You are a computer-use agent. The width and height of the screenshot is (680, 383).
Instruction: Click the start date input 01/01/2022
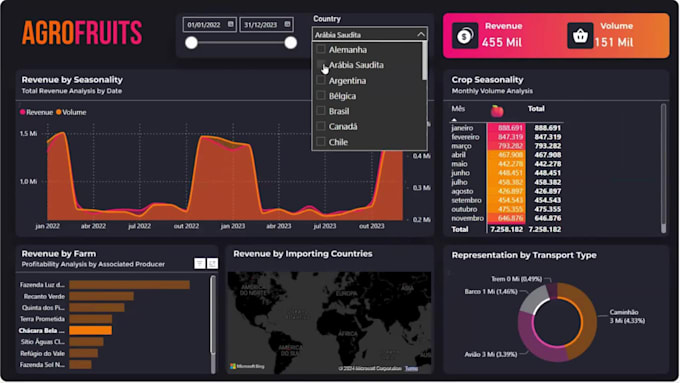(209, 25)
